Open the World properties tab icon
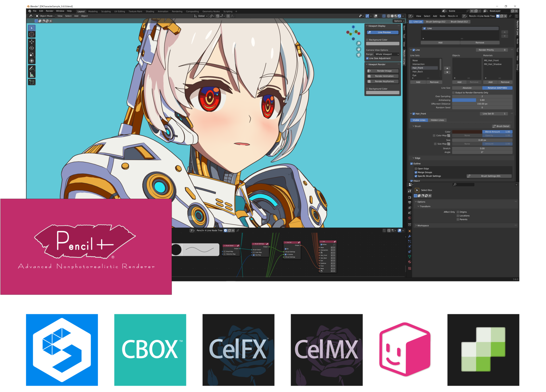546x392 pixels. point(409,218)
